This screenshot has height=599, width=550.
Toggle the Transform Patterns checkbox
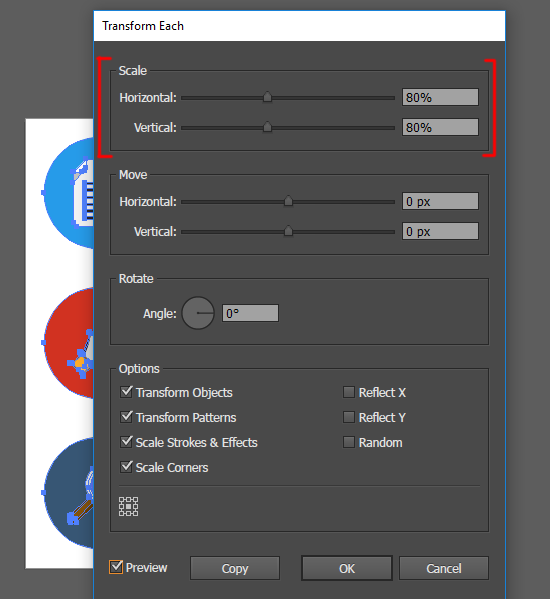point(126,417)
